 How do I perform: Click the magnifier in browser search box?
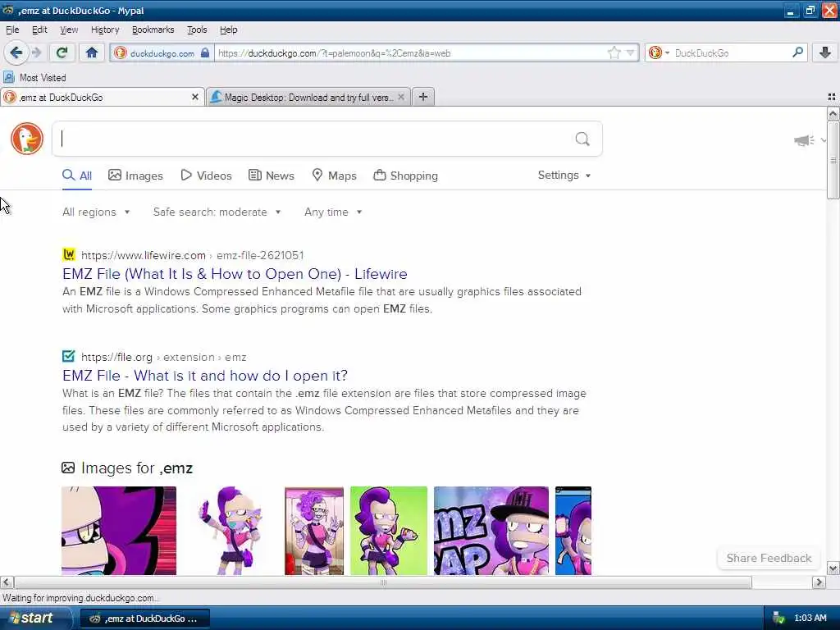pyautogui.click(x=797, y=52)
